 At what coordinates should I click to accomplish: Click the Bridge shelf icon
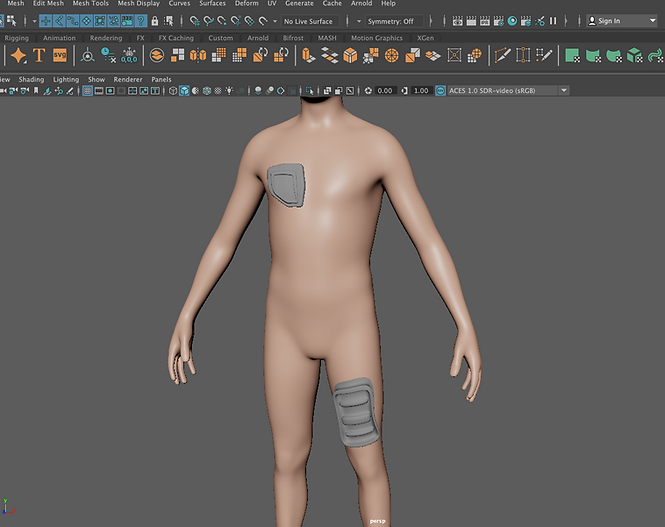pos(329,56)
